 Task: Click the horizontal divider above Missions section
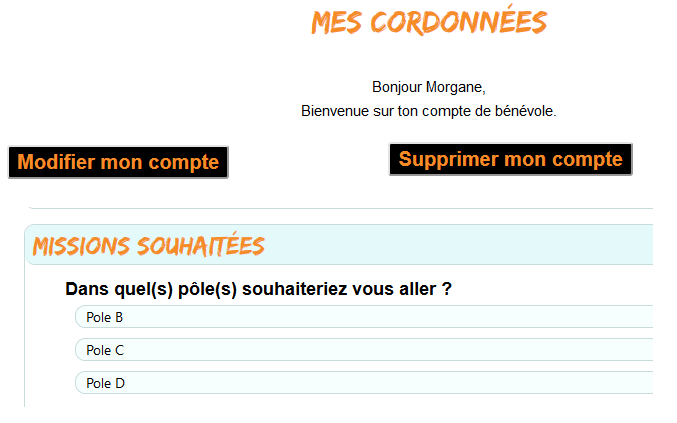(x=340, y=208)
